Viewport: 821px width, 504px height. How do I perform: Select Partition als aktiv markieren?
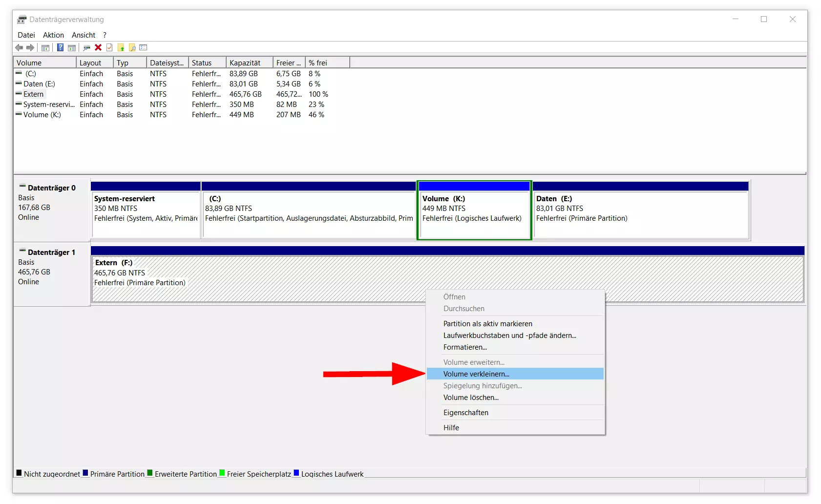[515, 324]
